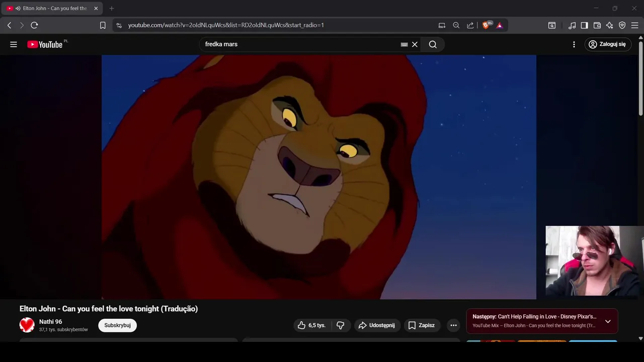
Task: Open the 'Nathi 96' channel name link
Action: [50, 322]
